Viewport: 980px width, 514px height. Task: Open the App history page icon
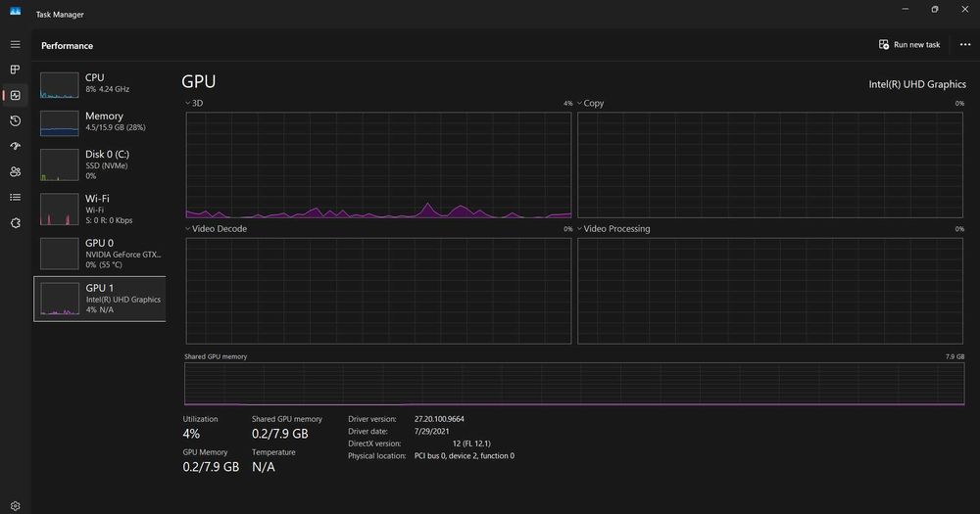pos(15,120)
